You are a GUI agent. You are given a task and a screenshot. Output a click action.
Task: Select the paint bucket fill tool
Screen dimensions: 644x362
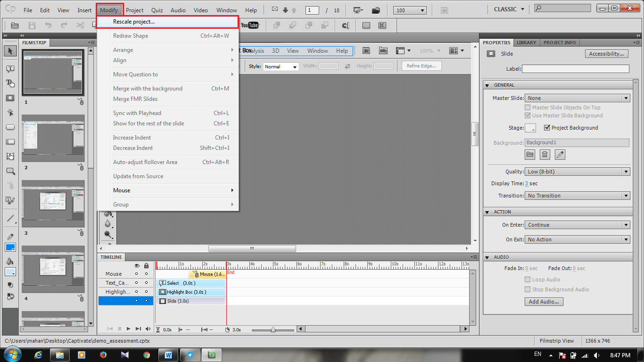(10, 262)
